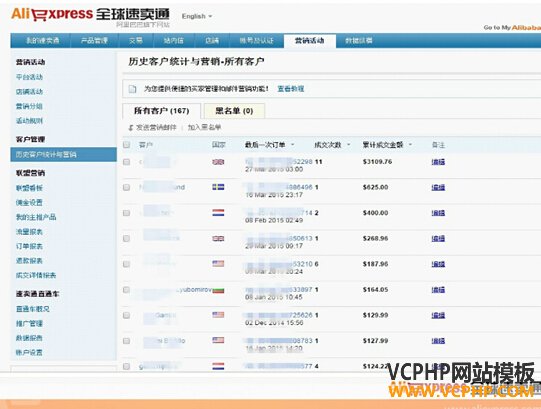
Task: Open 退款报表 in the sidebar
Action: point(29,260)
